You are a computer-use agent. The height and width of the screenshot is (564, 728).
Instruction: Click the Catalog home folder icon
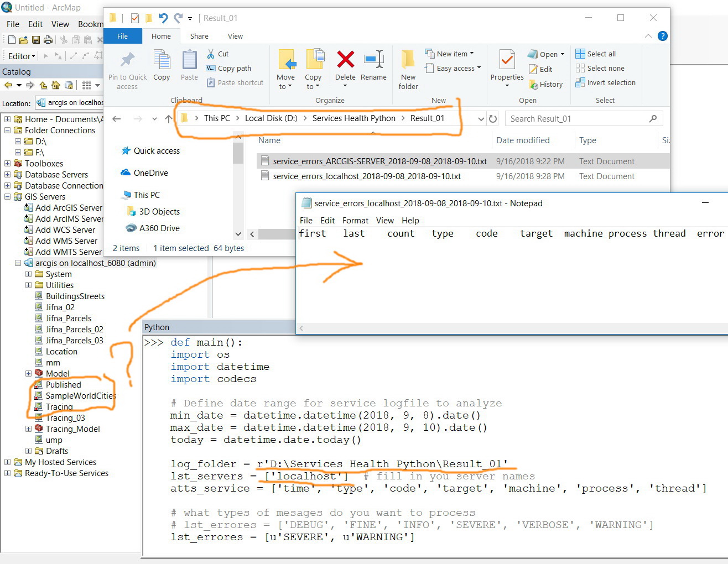click(56, 85)
